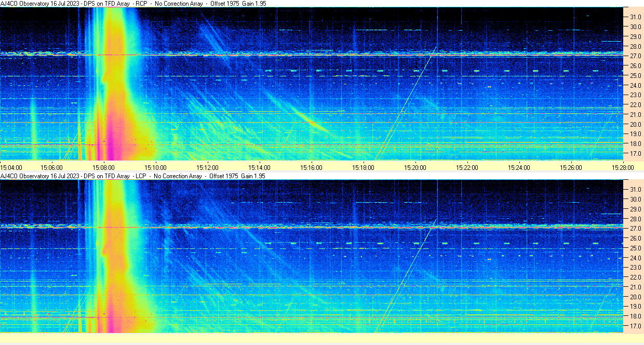Select the 15:24:00 time axis label
This screenshot has width=644, height=345.
[x=519, y=167]
